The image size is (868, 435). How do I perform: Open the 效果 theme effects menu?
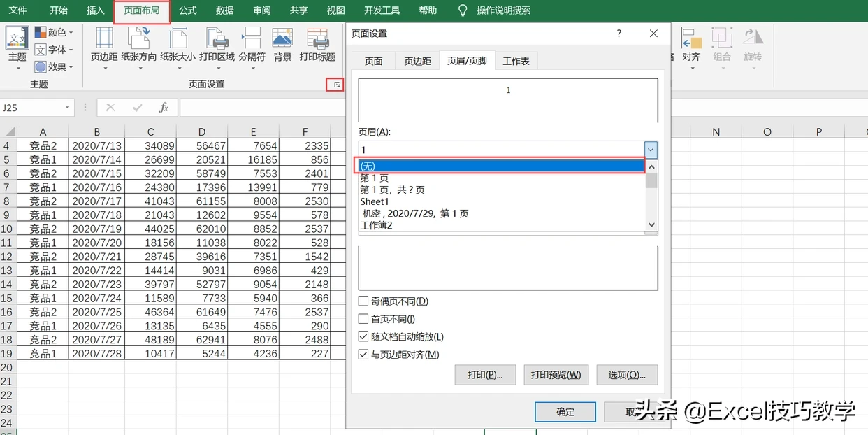(x=55, y=67)
